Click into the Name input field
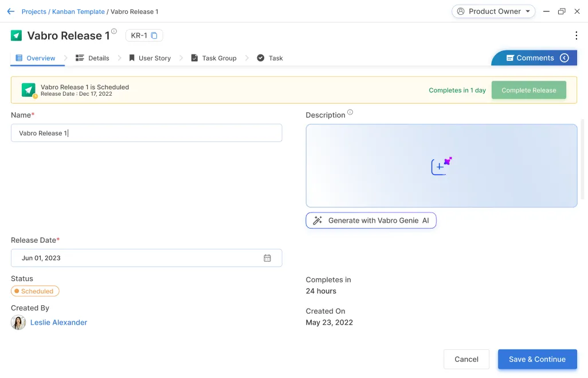Image resolution: width=588 pixels, height=378 pixels. tap(146, 133)
